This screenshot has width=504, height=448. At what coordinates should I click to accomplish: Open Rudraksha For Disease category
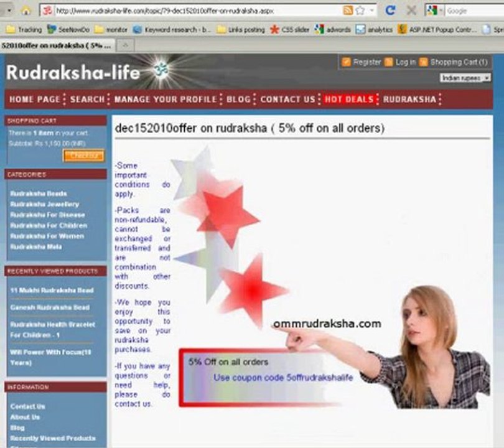tap(47, 215)
